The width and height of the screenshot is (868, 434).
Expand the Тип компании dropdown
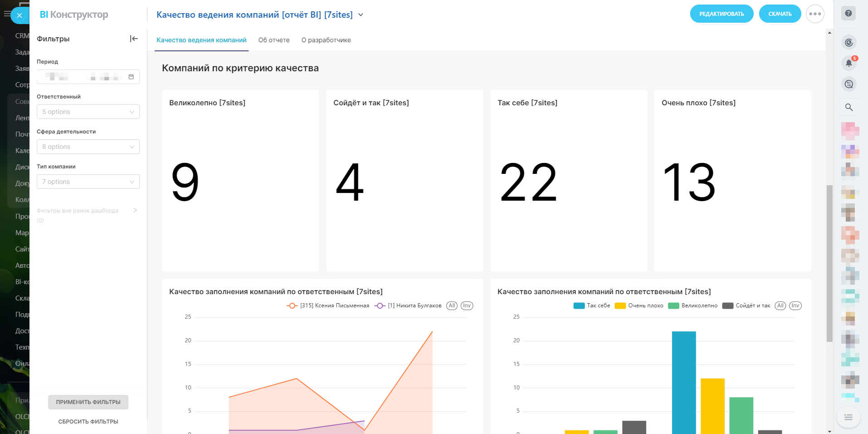88,182
